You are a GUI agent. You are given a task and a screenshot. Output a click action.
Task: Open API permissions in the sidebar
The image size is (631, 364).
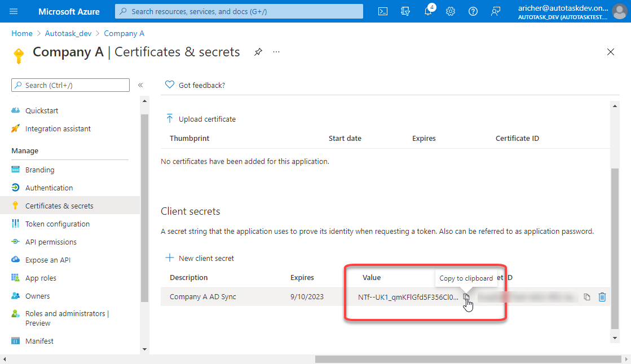coord(51,242)
